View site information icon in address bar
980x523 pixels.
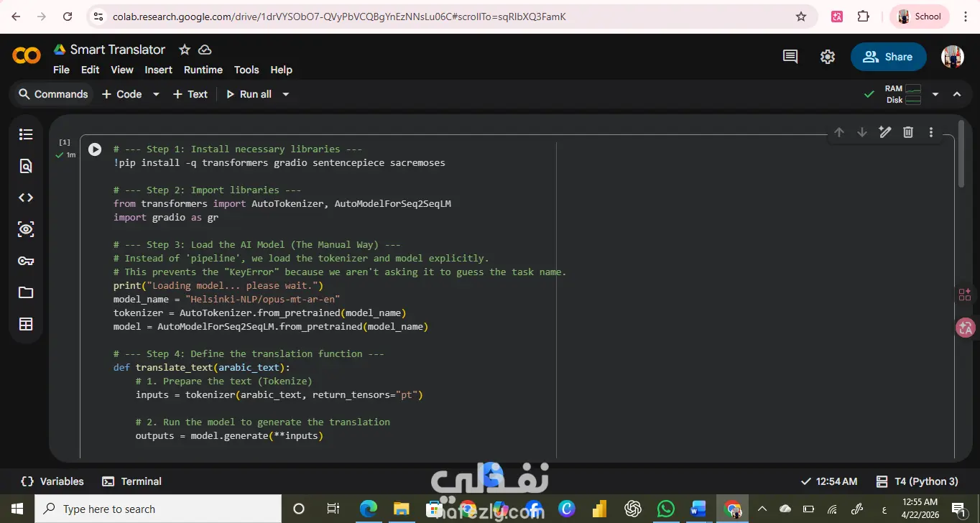pos(98,17)
